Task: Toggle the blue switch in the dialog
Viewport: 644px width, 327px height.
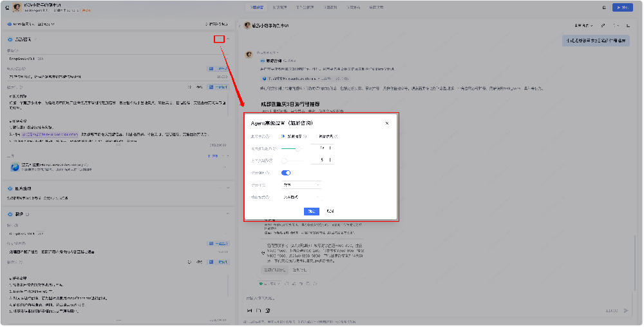Action: coord(286,173)
